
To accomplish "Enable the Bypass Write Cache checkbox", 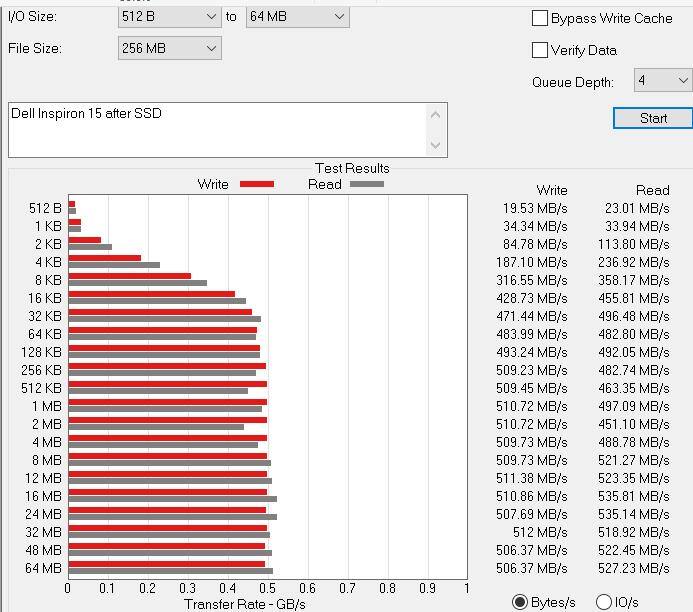I will pyautogui.click(x=540, y=18).
